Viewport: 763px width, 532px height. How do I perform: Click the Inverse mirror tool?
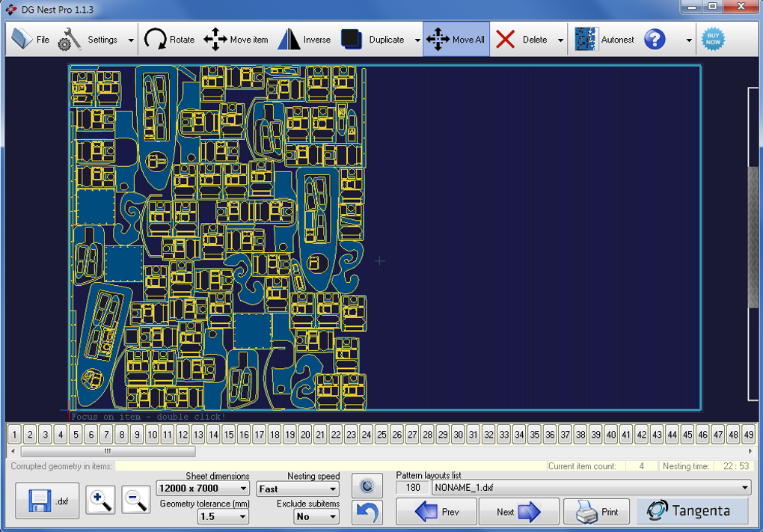(x=304, y=40)
